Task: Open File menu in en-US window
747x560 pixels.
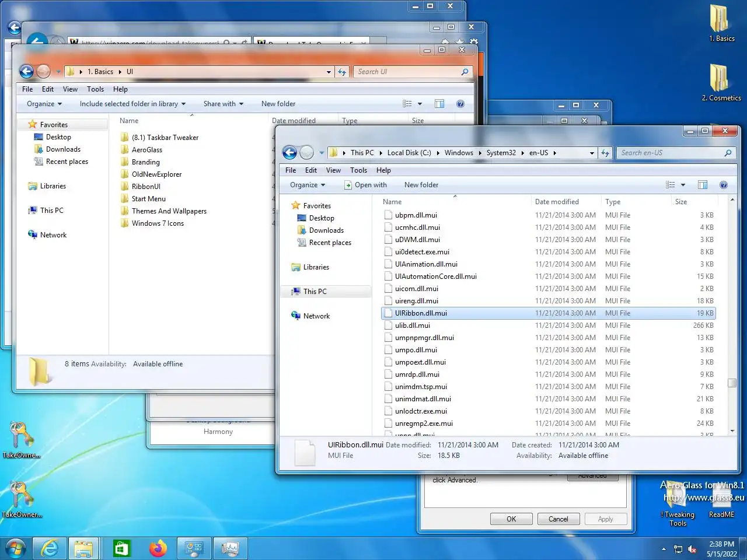Action: click(x=291, y=170)
